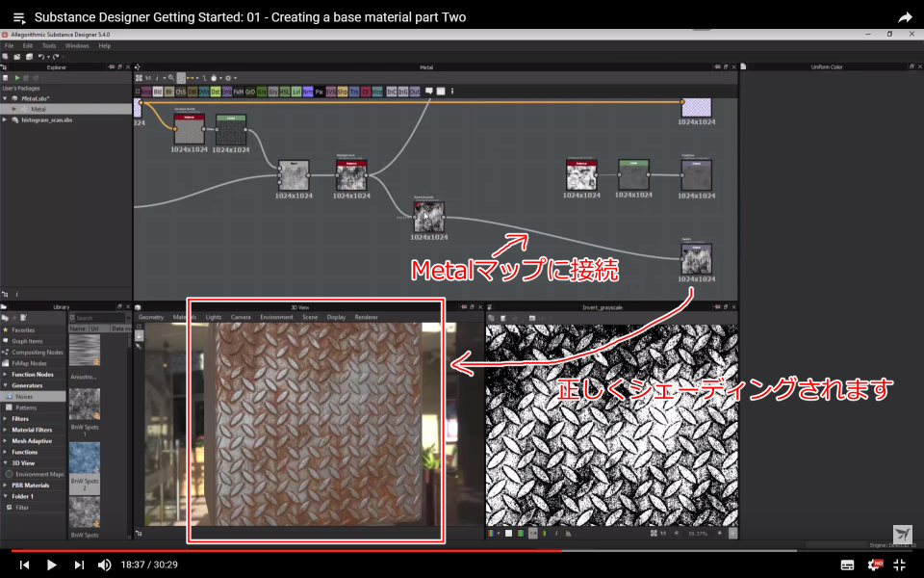Add a Warp (Wrp) node shortcut

377,92
